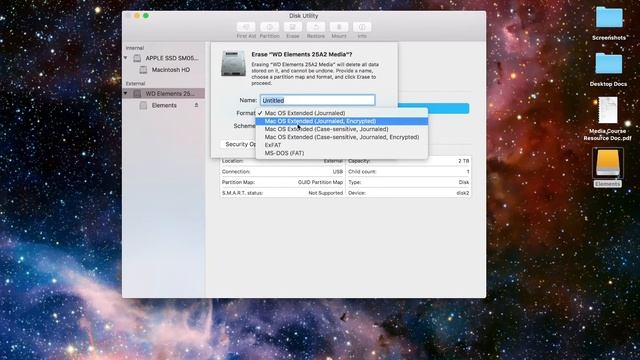Click the green zoom window button
Screen dimensions: 640x360
[146, 16]
